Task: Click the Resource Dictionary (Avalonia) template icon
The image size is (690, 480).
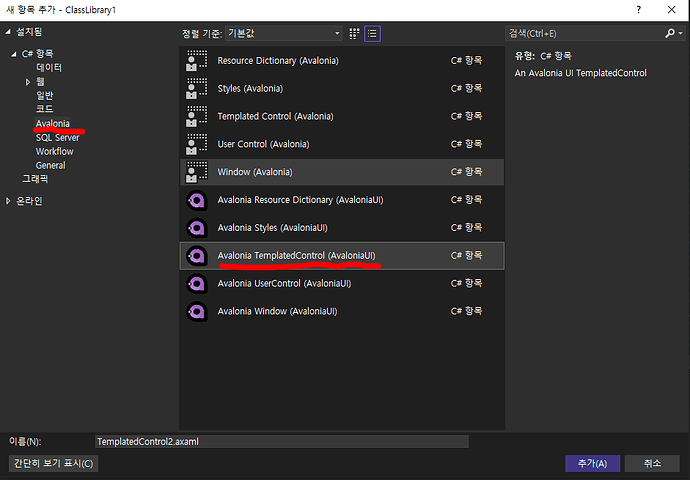Action: pyautogui.click(x=196, y=61)
